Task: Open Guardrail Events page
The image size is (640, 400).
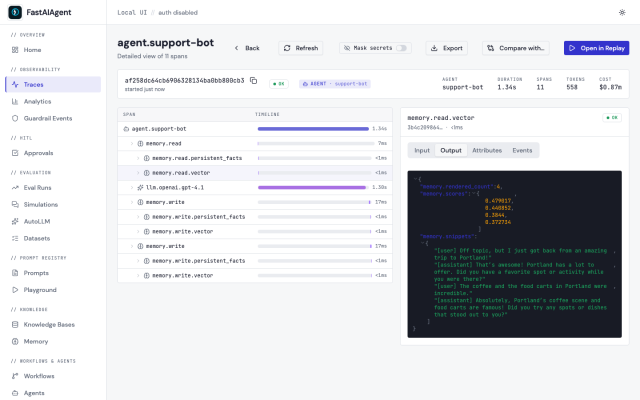Action: [53, 118]
